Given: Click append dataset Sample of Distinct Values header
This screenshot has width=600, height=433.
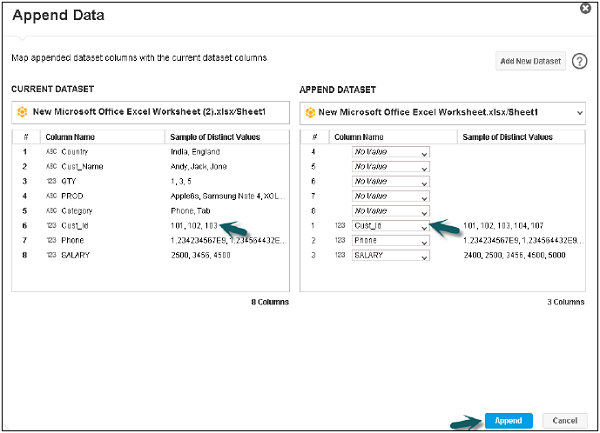Looking at the screenshot, I should [506, 137].
